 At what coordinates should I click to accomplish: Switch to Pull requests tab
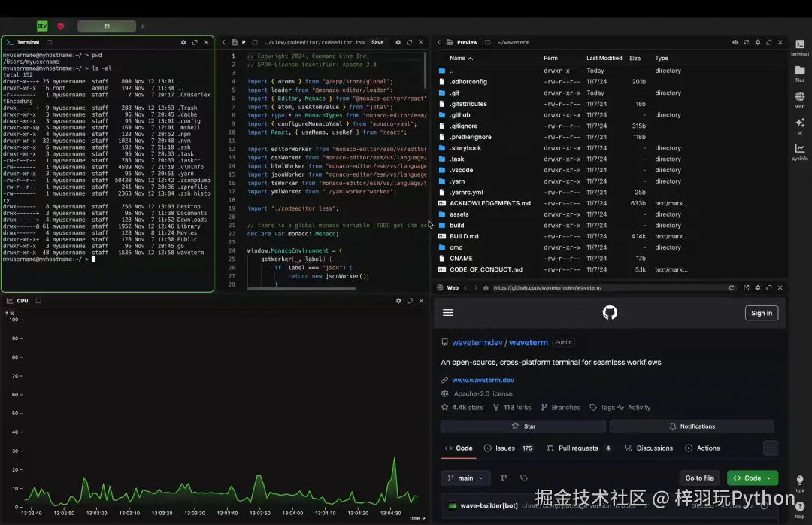(578, 448)
